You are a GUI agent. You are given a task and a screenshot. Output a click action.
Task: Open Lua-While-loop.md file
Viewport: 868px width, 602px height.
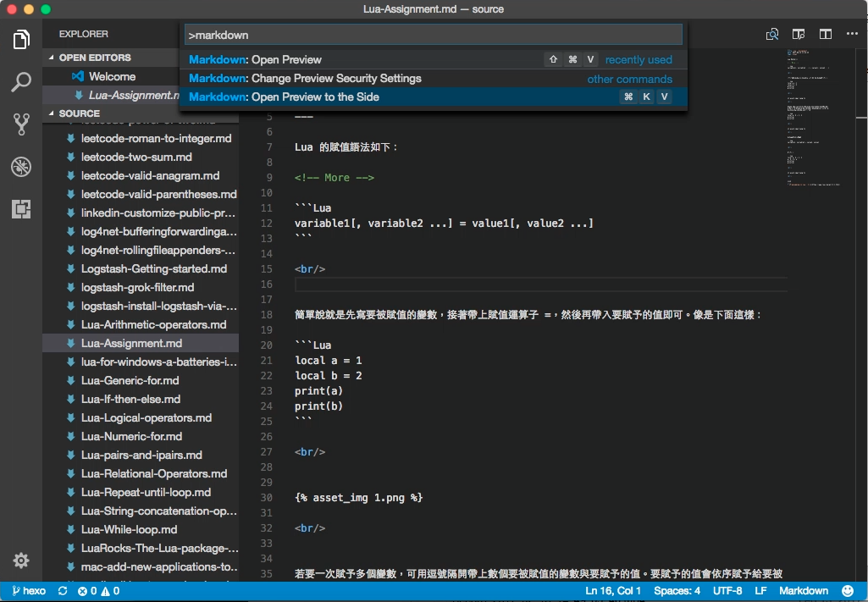click(x=141, y=529)
